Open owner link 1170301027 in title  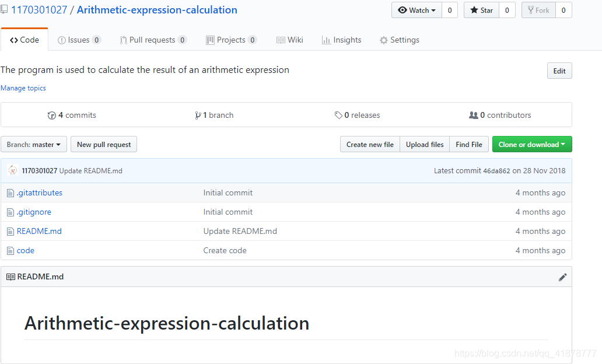click(39, 9)
